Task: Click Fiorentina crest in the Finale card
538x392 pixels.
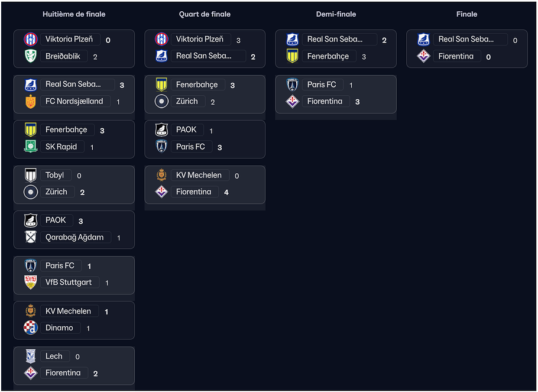Action: [423, 56]
